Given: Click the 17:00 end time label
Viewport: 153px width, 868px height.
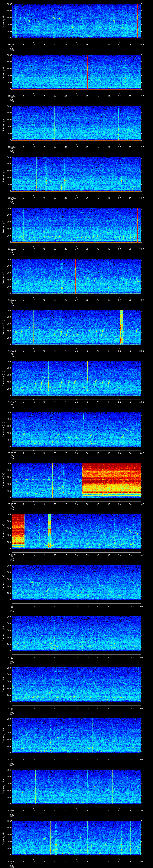Looking at the screenshot, I should 141,810.
